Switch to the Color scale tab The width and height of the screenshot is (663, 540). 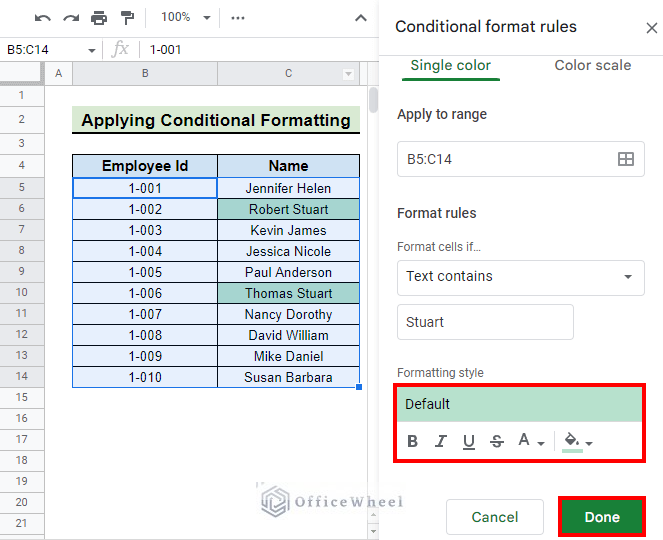(x=592, y=66)
